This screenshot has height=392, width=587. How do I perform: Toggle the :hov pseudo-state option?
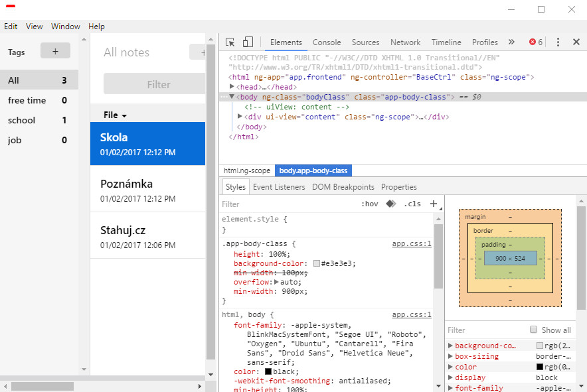click(x=369, y=204)
